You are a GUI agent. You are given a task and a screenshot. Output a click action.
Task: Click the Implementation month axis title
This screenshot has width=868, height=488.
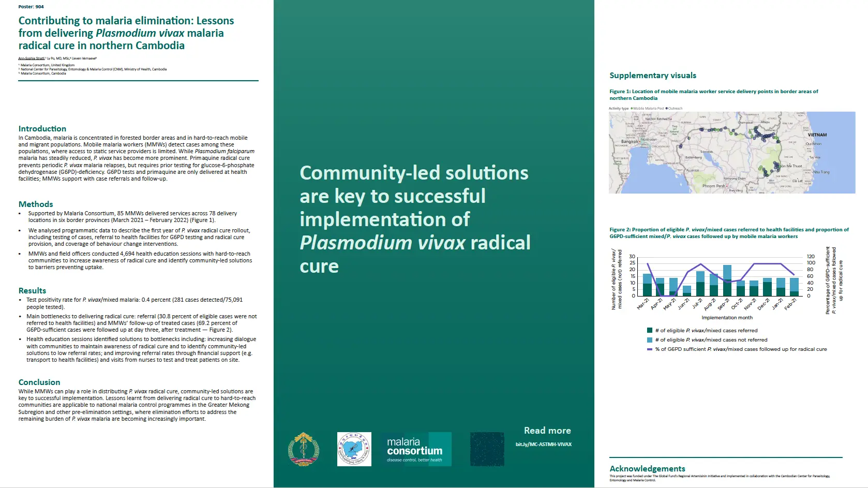click(x=727, y=318)
